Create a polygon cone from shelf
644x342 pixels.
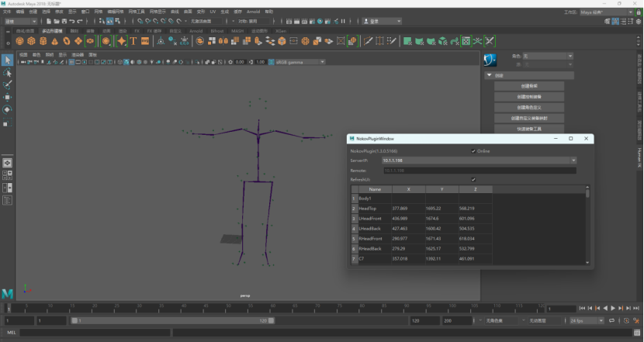pos(54,41)
